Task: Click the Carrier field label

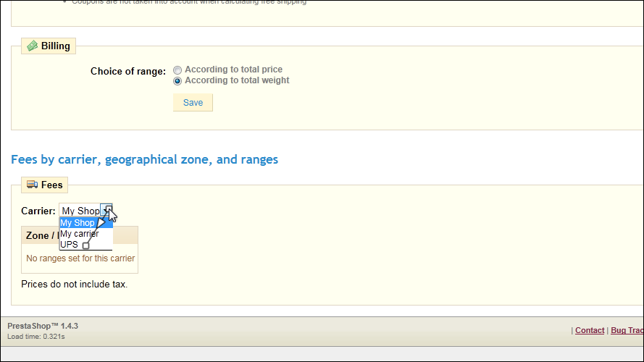Action: coord(38,211)
